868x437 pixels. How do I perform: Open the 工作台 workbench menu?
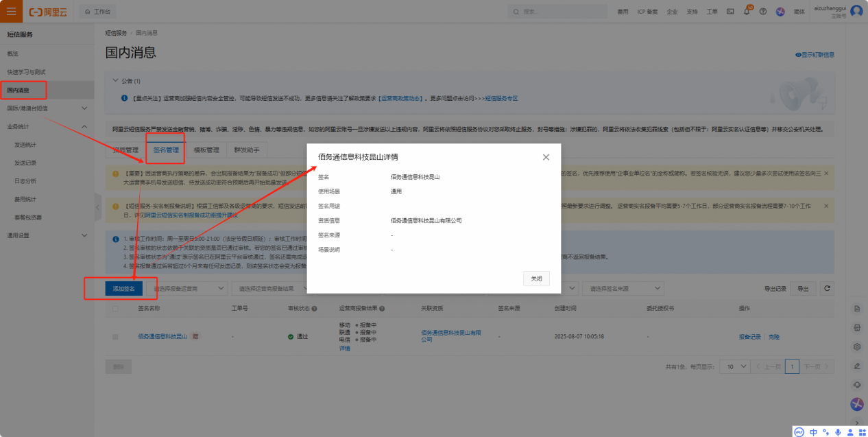[97, 12]
